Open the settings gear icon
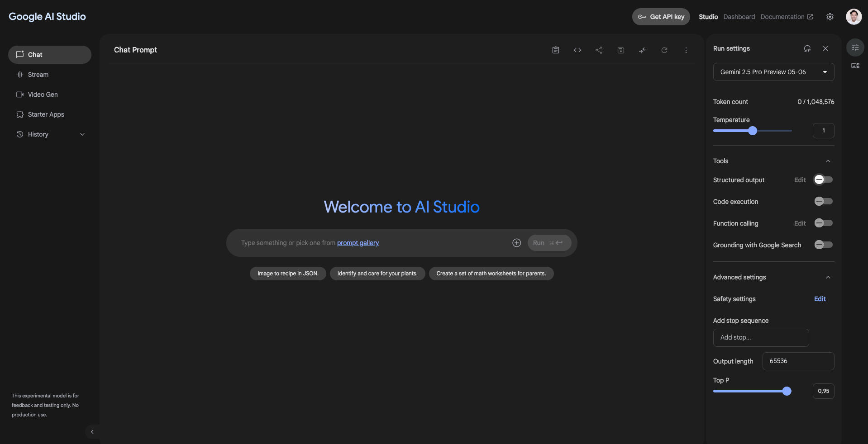The height and width of the screenshot is (444, 868). coord(830,17)
